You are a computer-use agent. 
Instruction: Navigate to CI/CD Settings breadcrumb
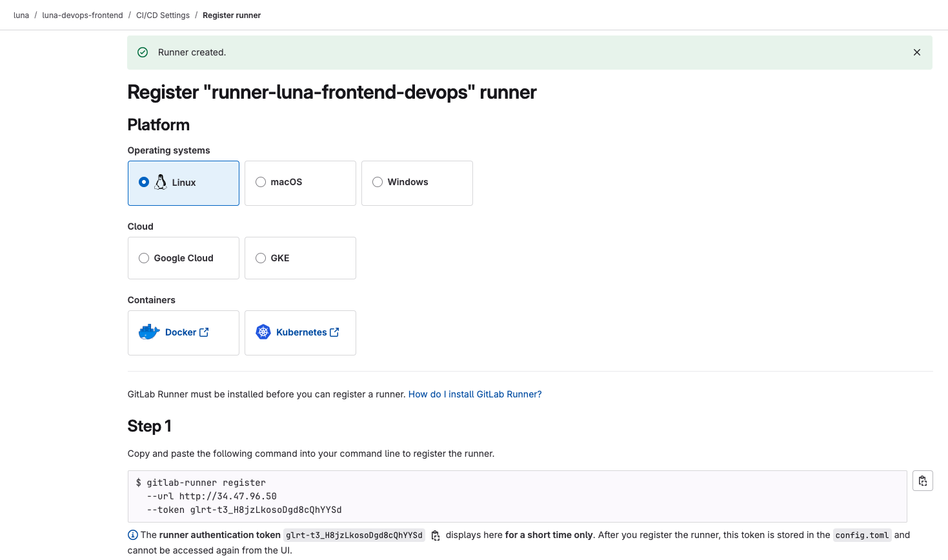[163, 15]
